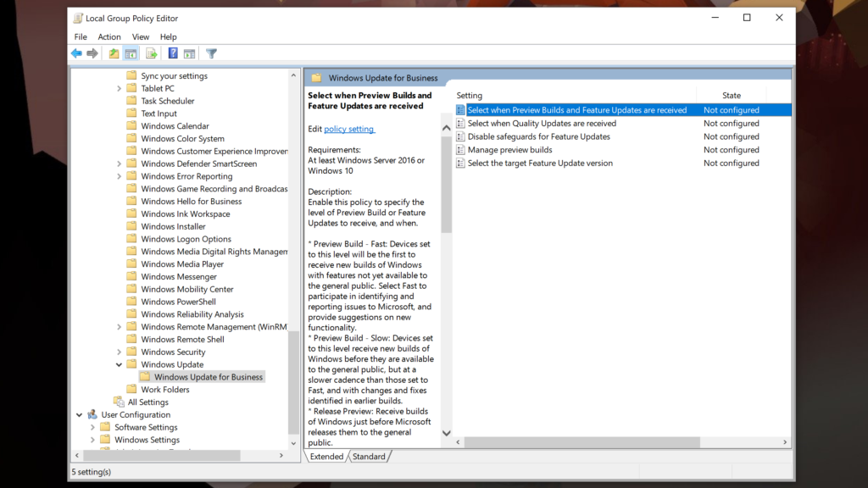This screenshot has width=868, height=488.
Task: Switch to the Standard tab
Action: (369, 457)
